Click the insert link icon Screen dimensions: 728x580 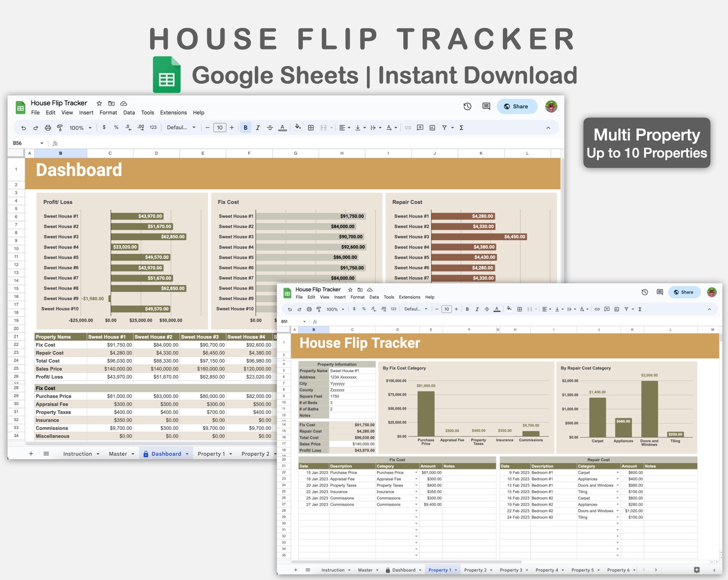408,128
